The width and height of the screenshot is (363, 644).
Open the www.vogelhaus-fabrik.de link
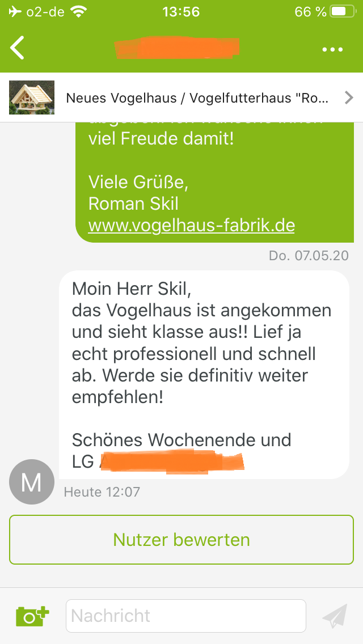tap(191, 226)
